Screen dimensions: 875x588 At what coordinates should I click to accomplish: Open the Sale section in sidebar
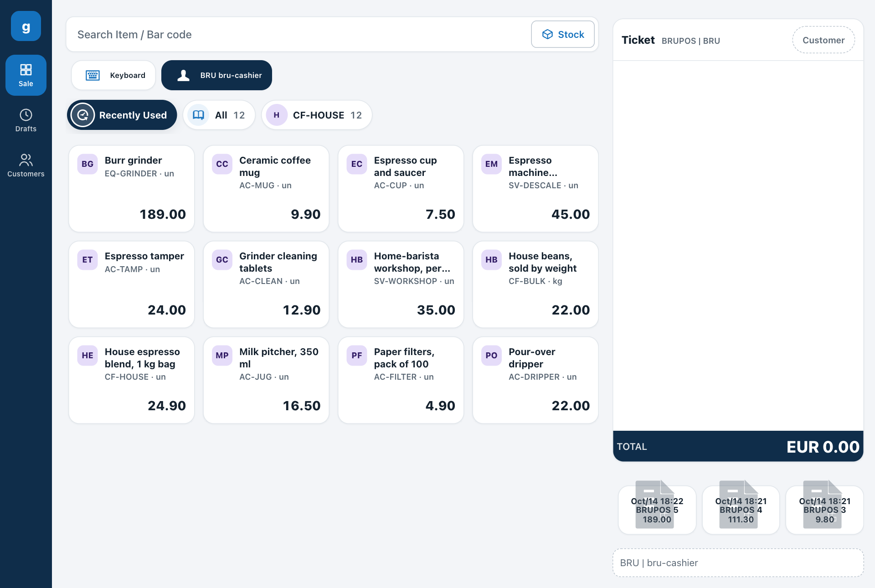point(26,75)
